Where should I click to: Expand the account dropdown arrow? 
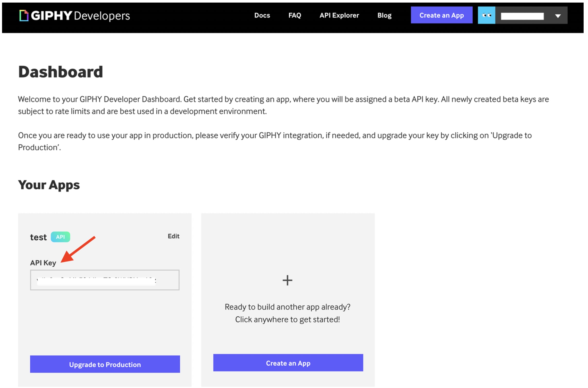point(558,16)
